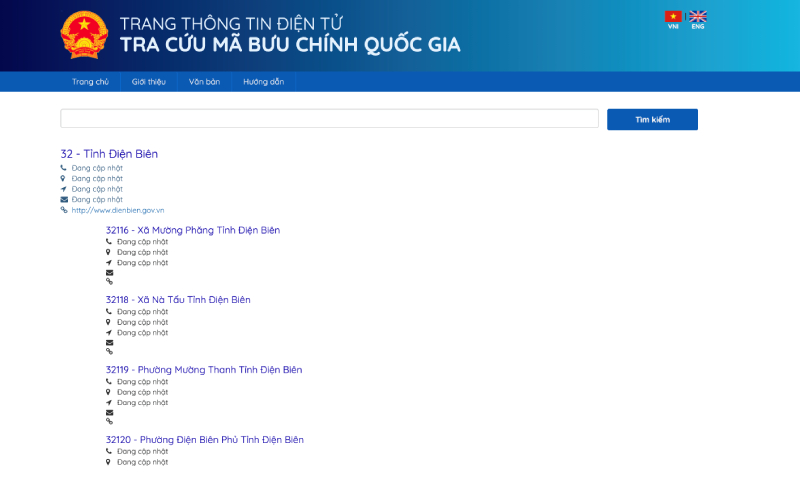Open the Hướng dẫn menu item
Viewport: 800px width, 500px height.
263,82
